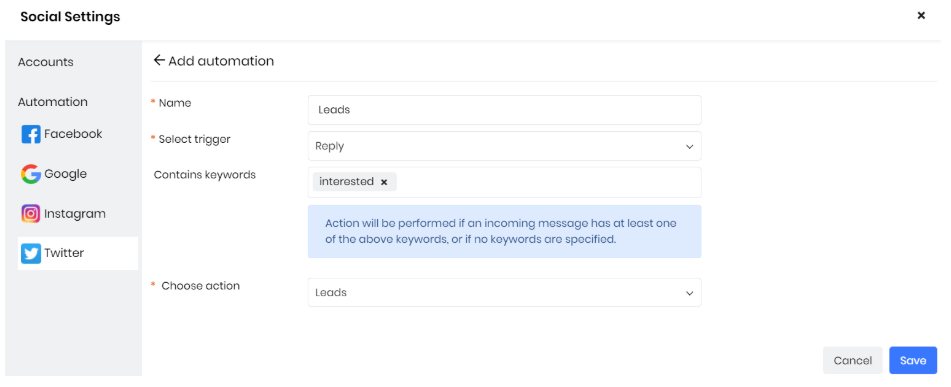Click the chevron arrow of Choose action
This screenshot has width=951, height=387.
pos(689,293)
